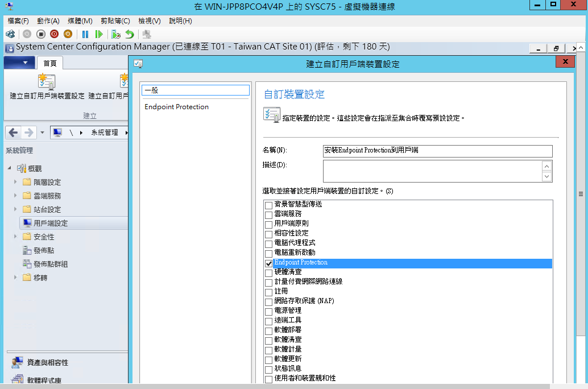Image resolution: width=588 pixels, height=389 pixels.
Task: Expand the 雲端服務 folder
Action: [15, 196]
